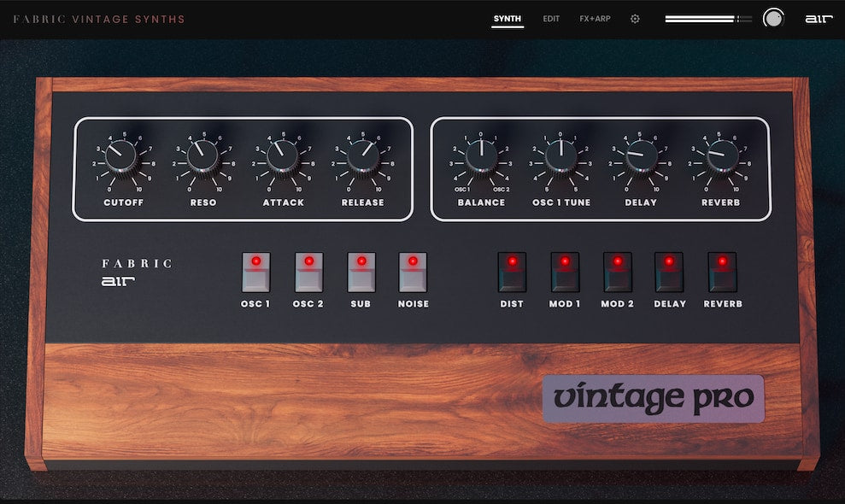The width and height of the screenshot is (845, 504).
Task: Toggle the SUB oscillator switch
Action: [361, 272]
